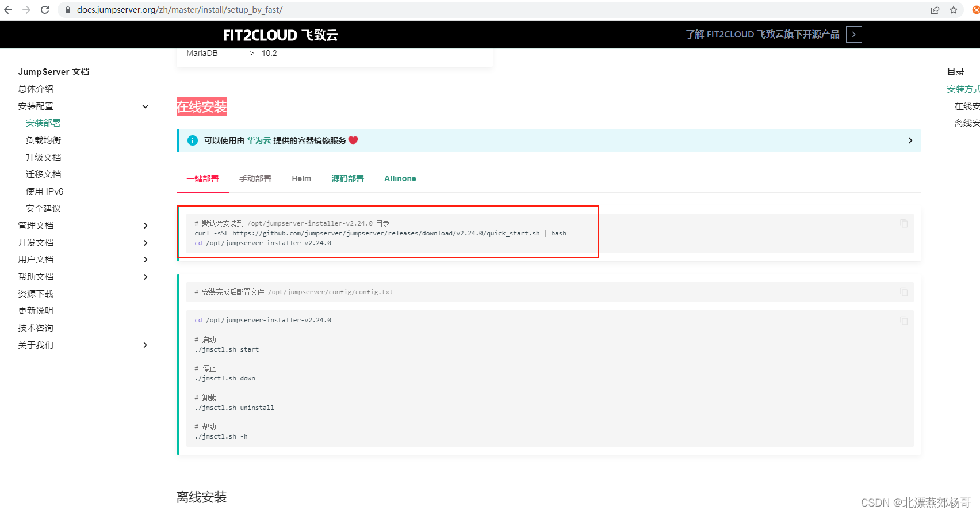Select the 一键部署 tab

pos(202,178)
